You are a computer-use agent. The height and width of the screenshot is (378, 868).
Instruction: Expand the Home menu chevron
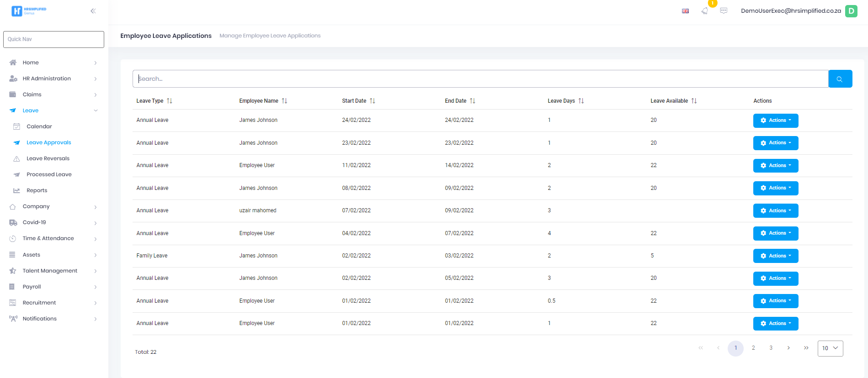tap(96, 63)
